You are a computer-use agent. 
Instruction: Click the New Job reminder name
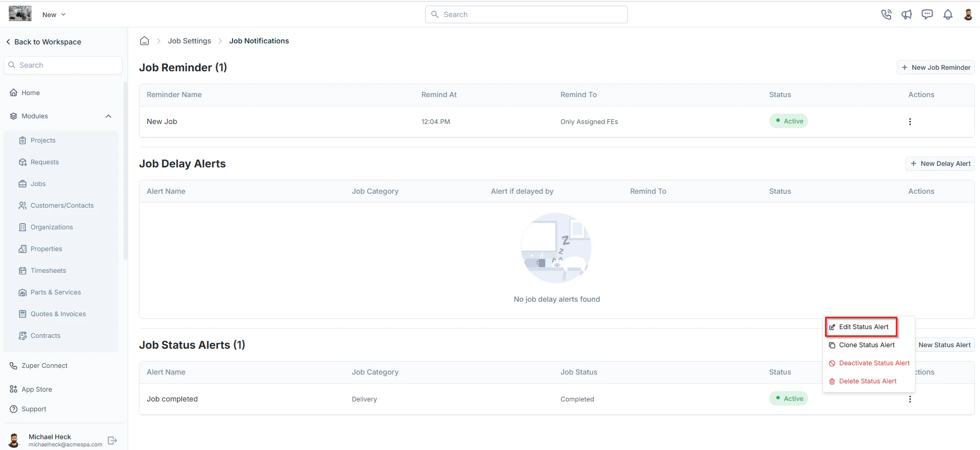point(162,122)
